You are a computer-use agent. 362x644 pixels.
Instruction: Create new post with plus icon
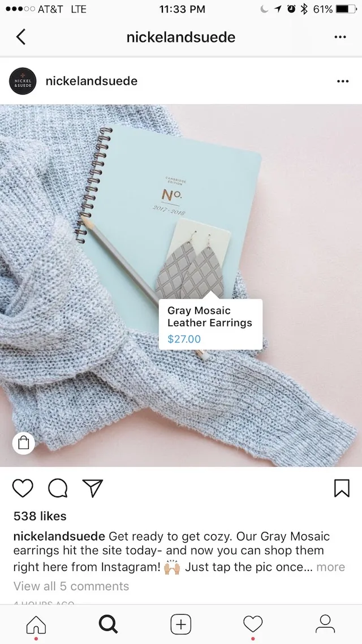pos(180,624)
